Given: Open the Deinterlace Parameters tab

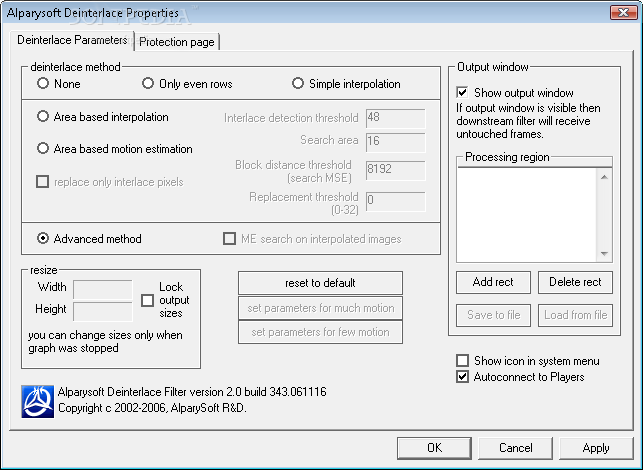Looking at the screenshot, I should (x=72, y=40).
